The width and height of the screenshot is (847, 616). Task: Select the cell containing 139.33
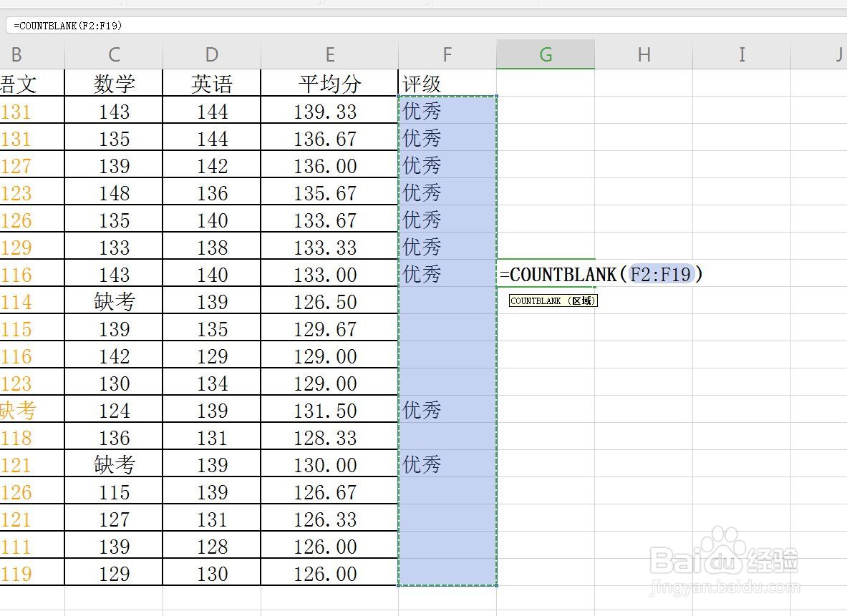pyautogui.click(x=329, y=110)
